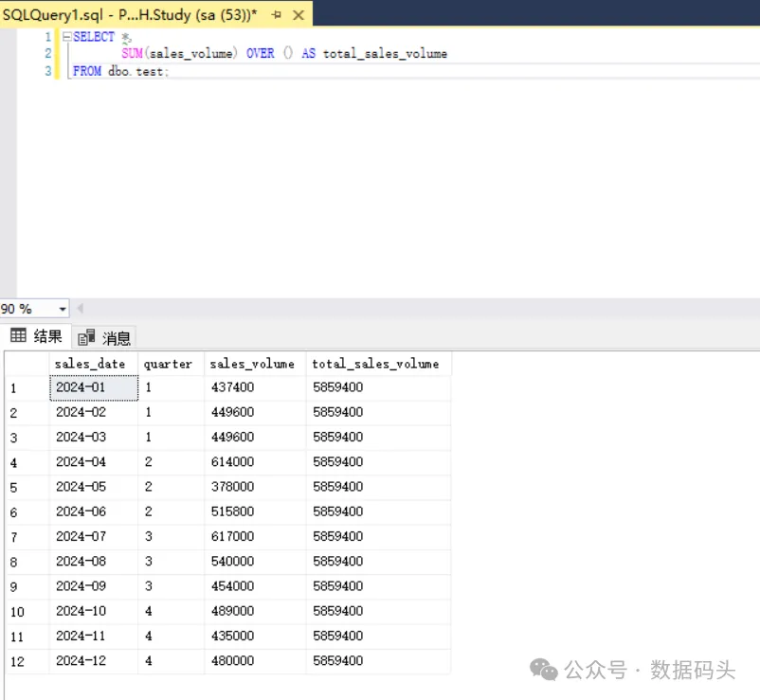The image size is (760, 700).
Task: Select sales_volume value 617000
Action: [x=255, y=537]
